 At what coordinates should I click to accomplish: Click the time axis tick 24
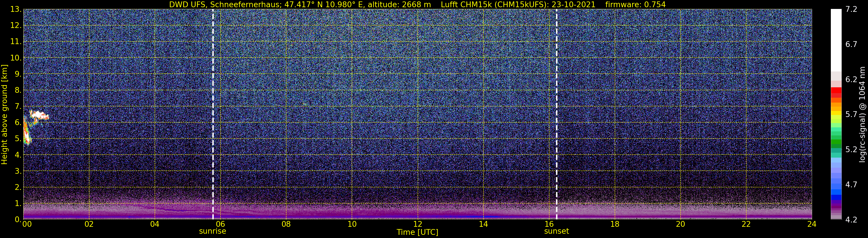pos(812,224)
